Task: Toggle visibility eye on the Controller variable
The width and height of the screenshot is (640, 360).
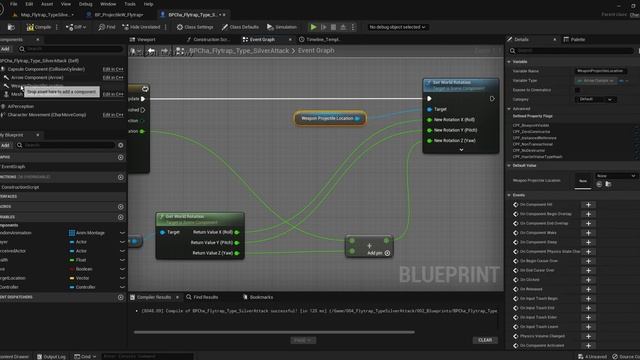Action: (122, 287)
